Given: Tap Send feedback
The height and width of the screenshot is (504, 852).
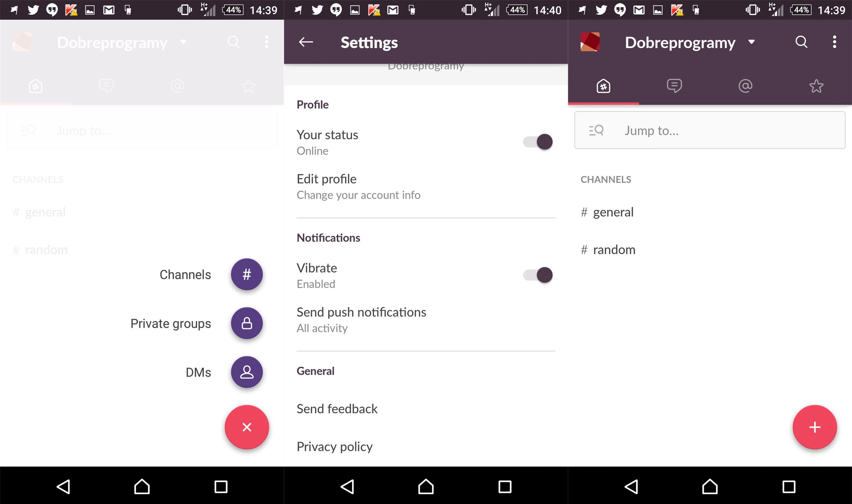Looking at the screenshot, I should [x=337, y=409].
